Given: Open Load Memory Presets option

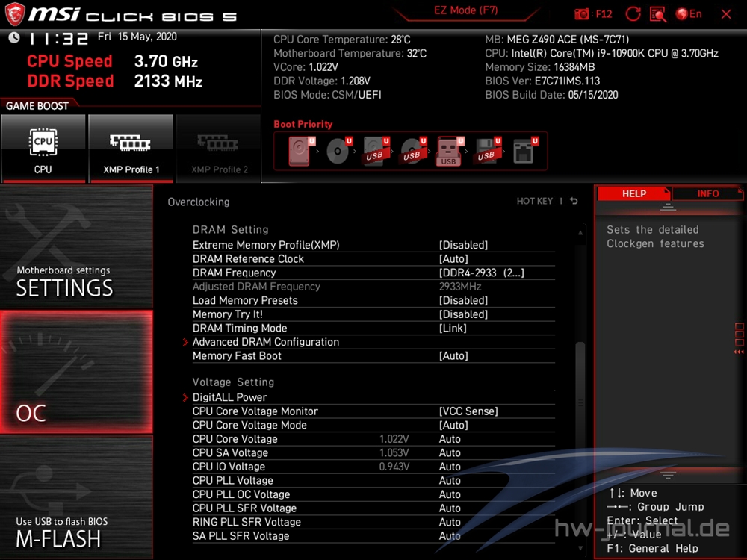Looking at the screenshot, I should click(373, 300).
